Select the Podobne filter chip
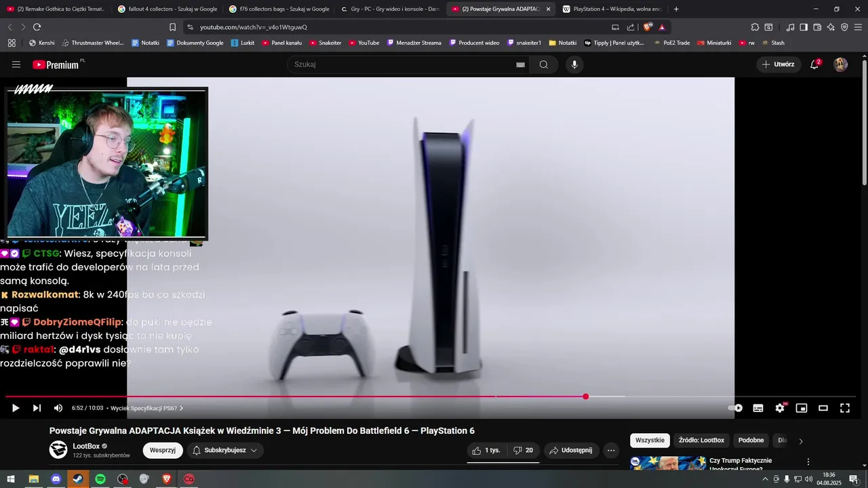 tap(751, 440)
